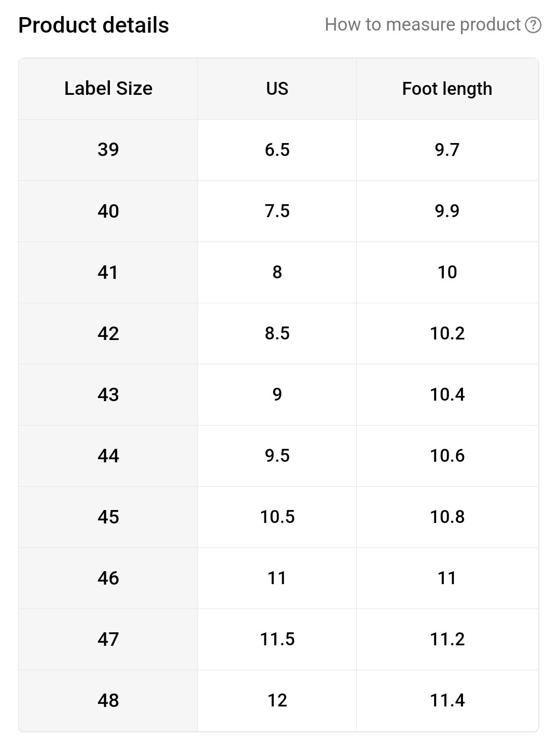The width and height of the screenshot is (560, 736).
Task: Select the Label Size column header
Action: [108, 89]
